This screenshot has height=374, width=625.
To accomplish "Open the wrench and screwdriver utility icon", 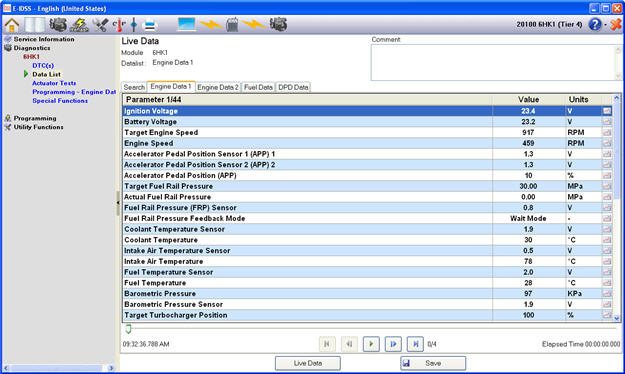I will (x=100, y=25).
